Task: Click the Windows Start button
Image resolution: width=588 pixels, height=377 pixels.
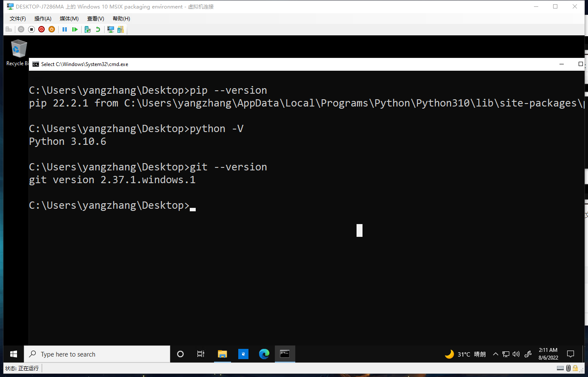Action: pos(14,354)
